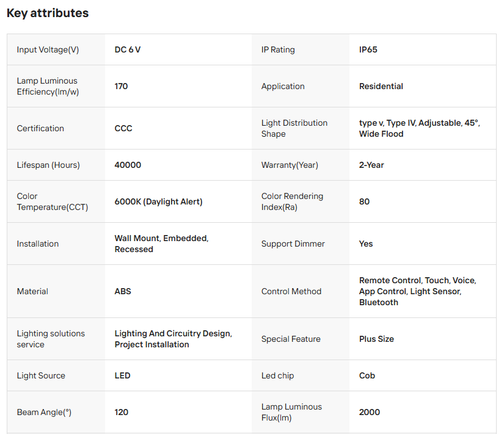
Task: Click the "Color Rendering Index(Ra)" label
Action: (292, 201)
